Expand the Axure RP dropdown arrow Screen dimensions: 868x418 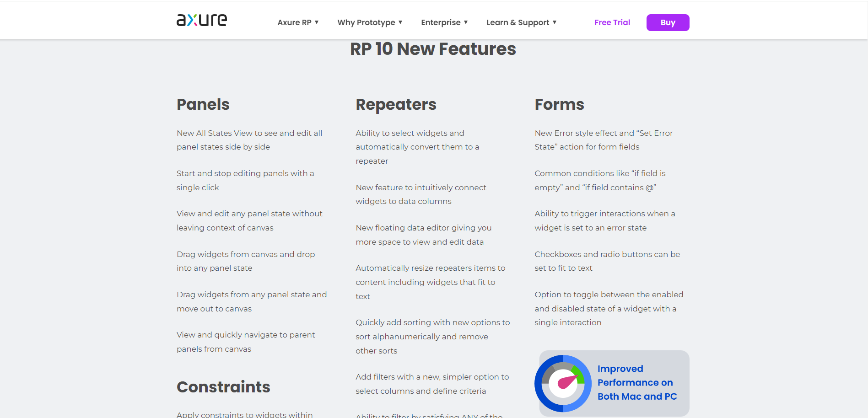tap(317, 22)
